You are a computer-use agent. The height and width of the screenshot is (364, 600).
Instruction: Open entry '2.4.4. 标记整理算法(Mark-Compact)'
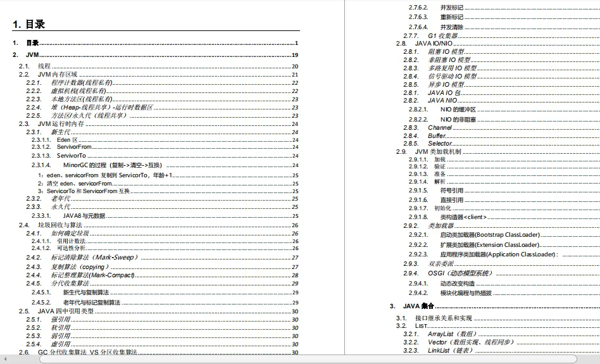(x=162, y=275)
